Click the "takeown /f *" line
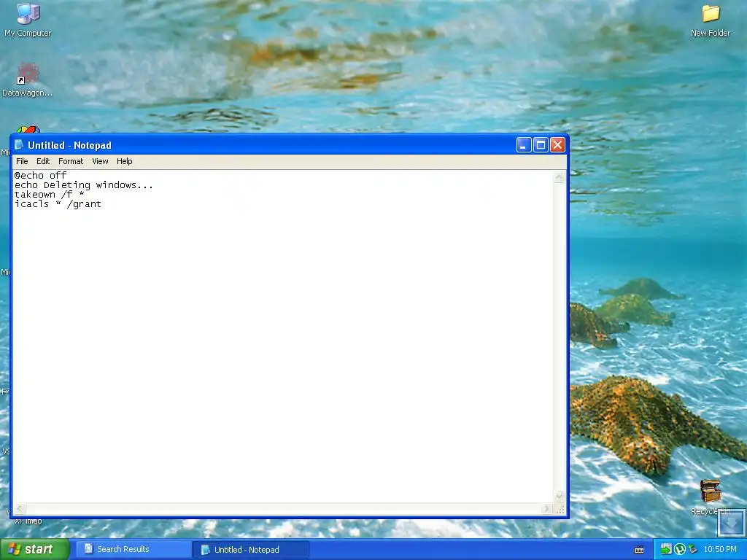 (49, 194)
